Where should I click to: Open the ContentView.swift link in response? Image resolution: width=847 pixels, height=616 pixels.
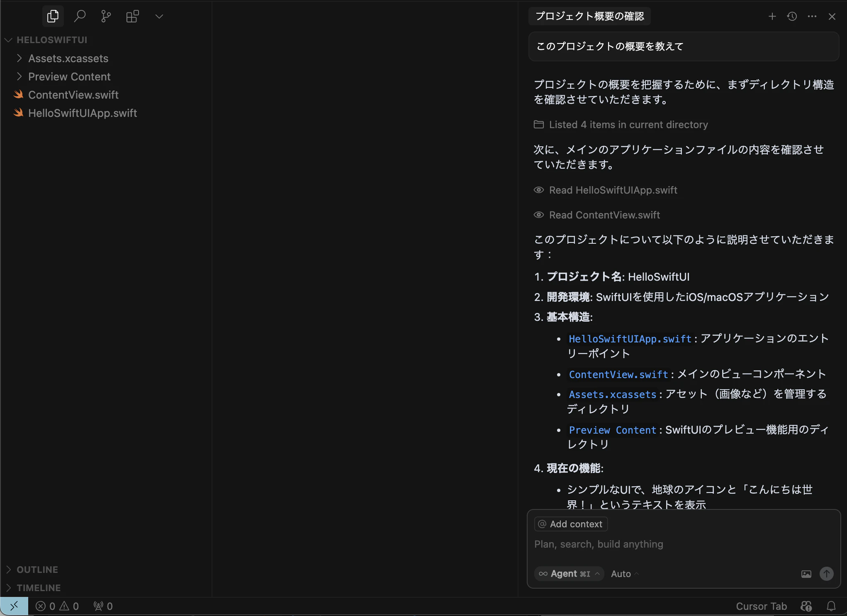click(x=618, y=375)
